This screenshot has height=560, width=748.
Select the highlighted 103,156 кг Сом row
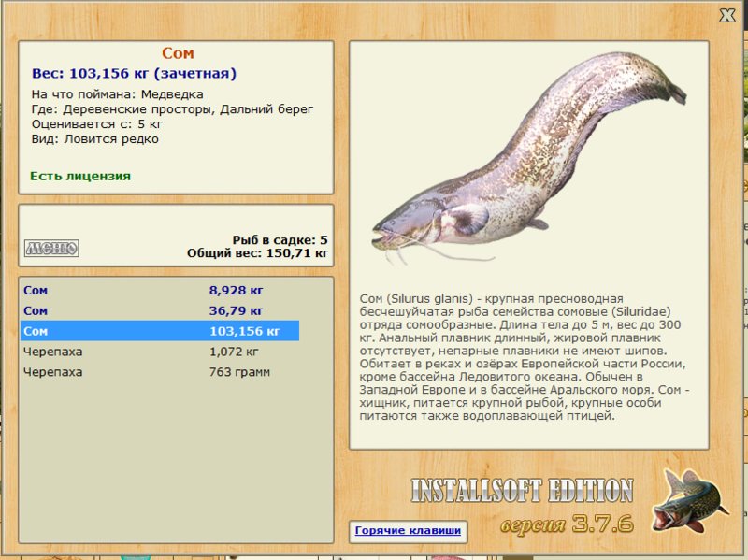click(x=160, y=331)
